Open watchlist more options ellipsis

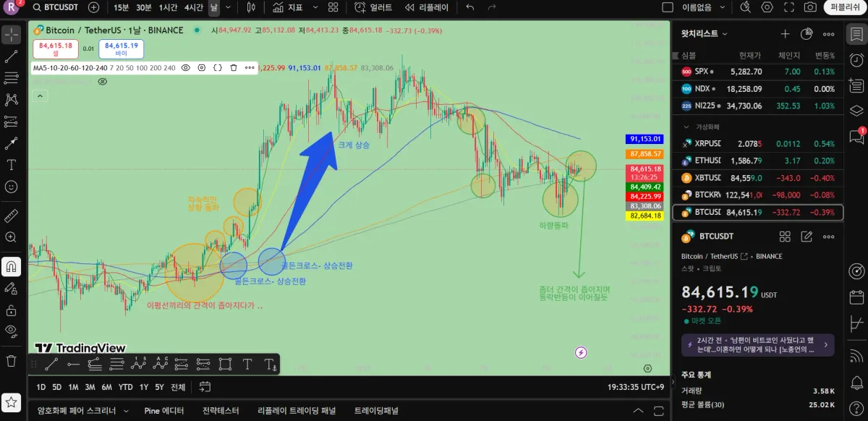(830, 34)
